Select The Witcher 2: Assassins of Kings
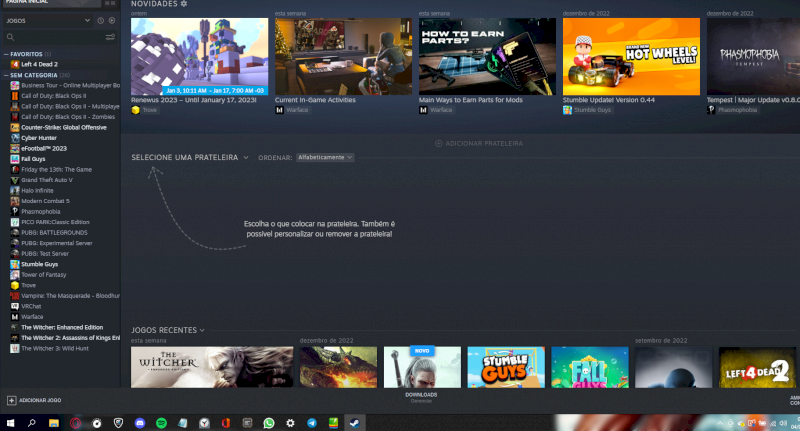Viewport: 800px width, 431px height. pos(70,338)
